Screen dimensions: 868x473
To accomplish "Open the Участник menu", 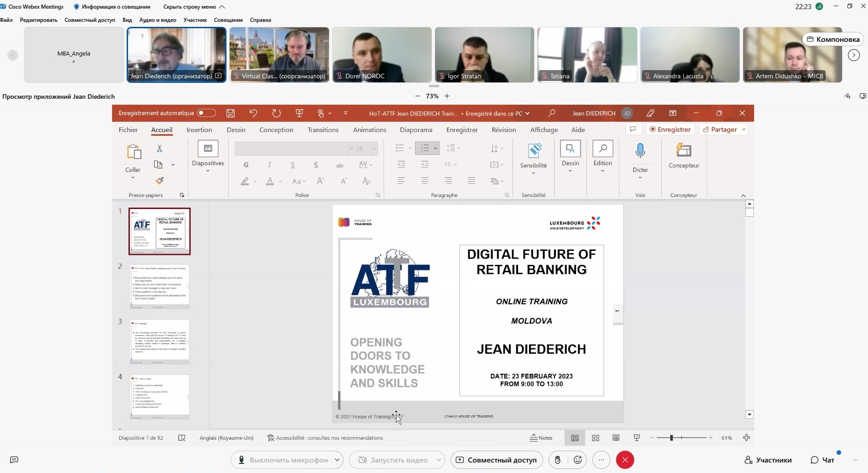I will pyautogui.click(x=195, y=20).
